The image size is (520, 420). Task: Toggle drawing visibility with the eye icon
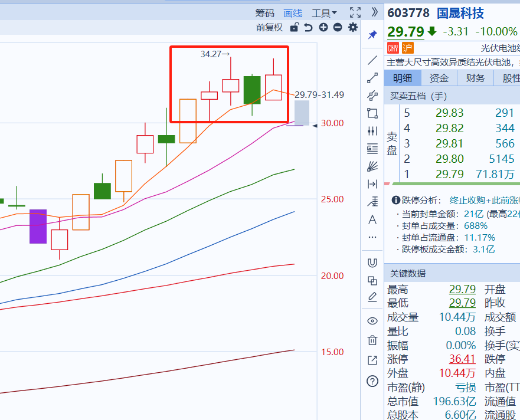pos(372,320)
